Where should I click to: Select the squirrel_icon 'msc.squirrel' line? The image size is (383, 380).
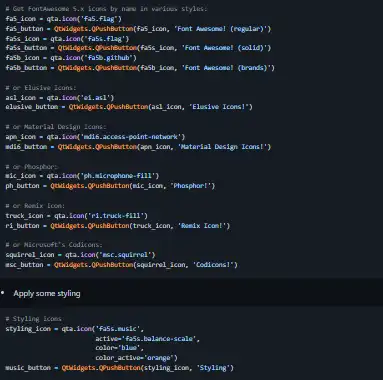click(x=80, y=255)
